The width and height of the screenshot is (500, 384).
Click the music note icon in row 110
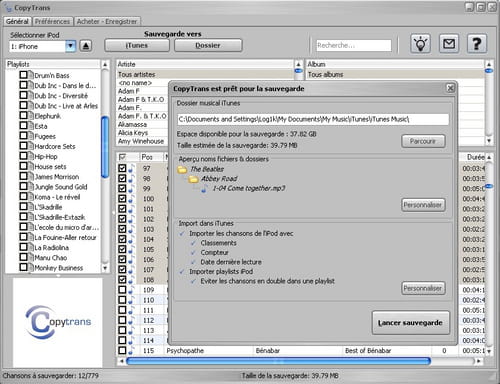point(131,300)
